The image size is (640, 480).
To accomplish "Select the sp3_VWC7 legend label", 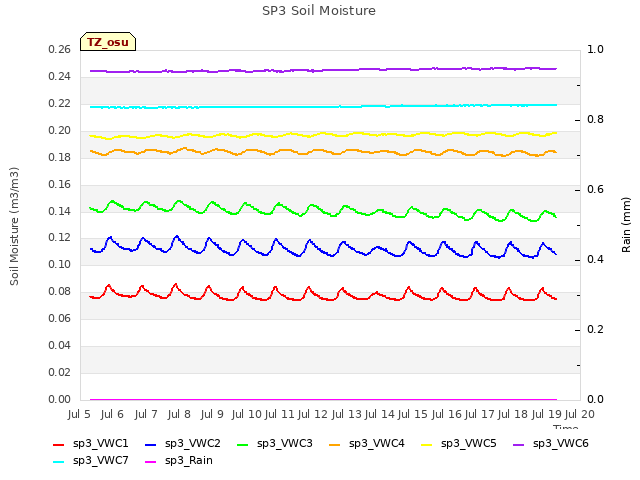I will tap(100, 460).
